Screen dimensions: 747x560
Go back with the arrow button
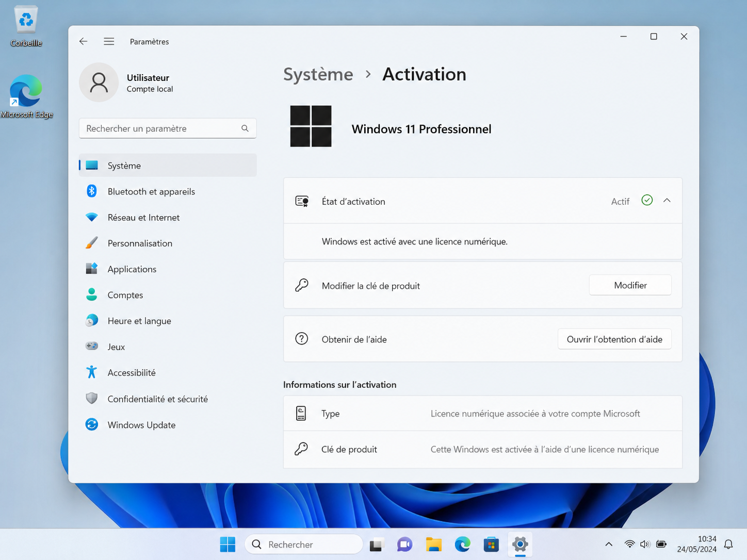click(x=83, y=41)
